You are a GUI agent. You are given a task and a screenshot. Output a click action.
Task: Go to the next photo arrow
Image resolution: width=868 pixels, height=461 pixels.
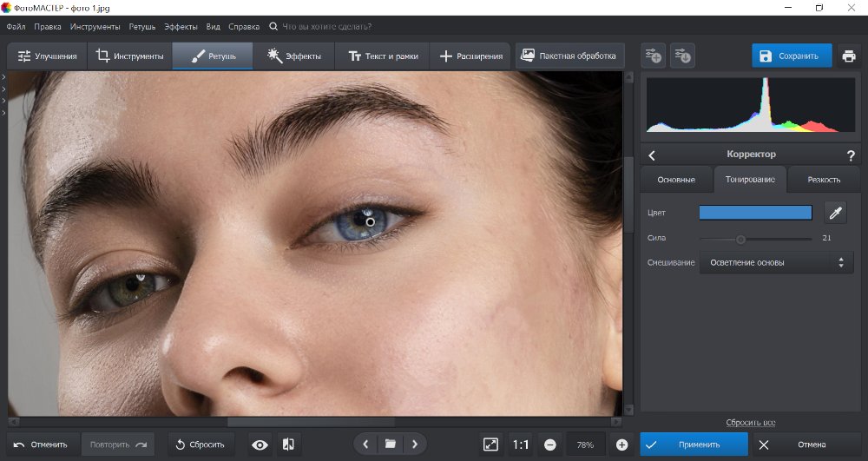pos(415,445)
